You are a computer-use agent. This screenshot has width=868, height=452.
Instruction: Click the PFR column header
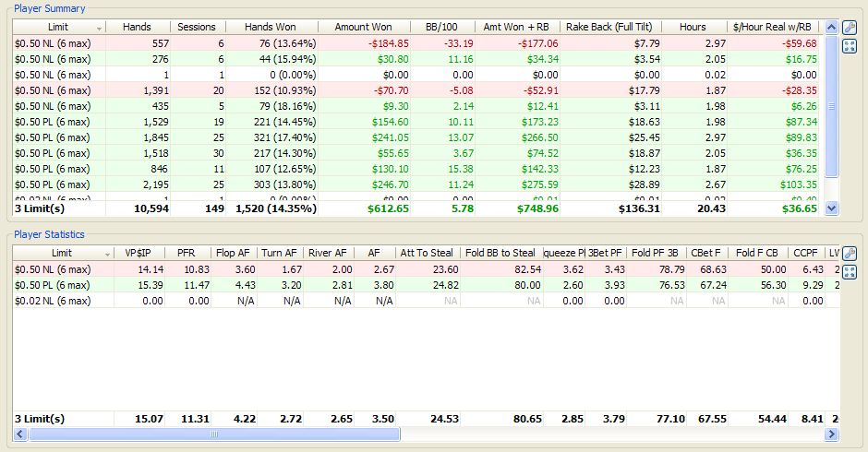pyautogui.click(x=187, y=254)
